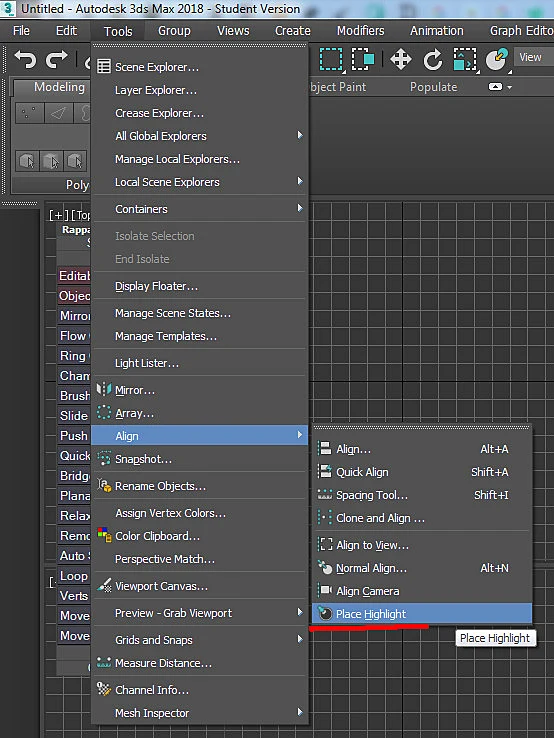Image resolution: width=554 pixels, height=738 pixels.
Task: Expand the Preview - Grab Viewport submenu arrow
Action: (300, 612)
